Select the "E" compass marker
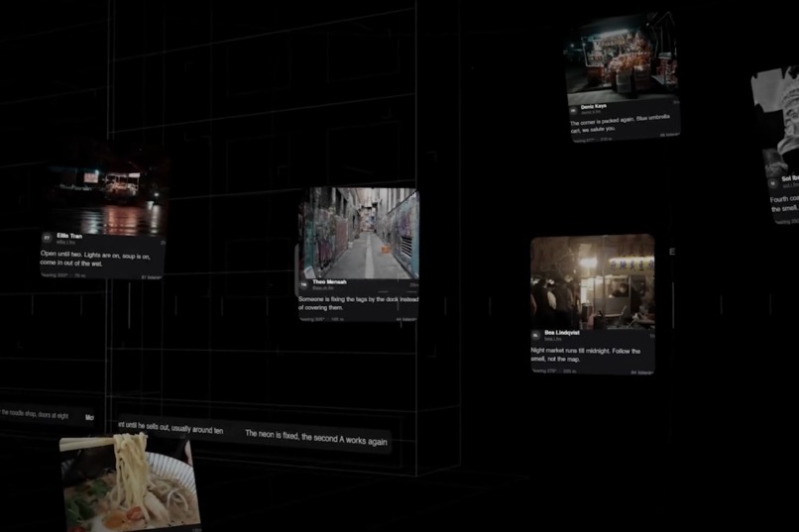Viewport: 799px width, 532px height. 672,252
